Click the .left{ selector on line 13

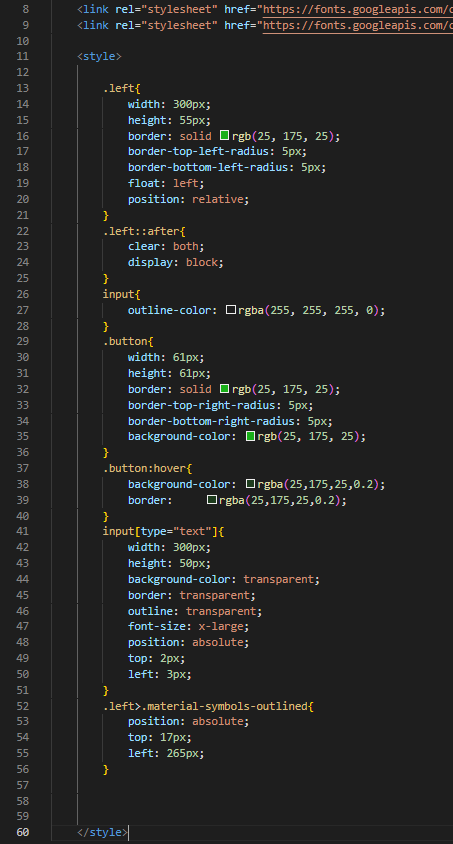(122, 88)
